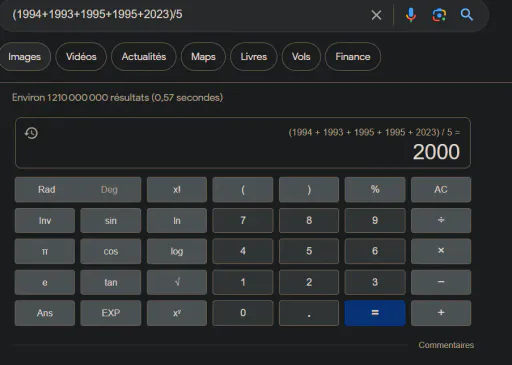Screen dimensions: 512x365
Task: Click the number 0 key
Action: tap(243, 313)
